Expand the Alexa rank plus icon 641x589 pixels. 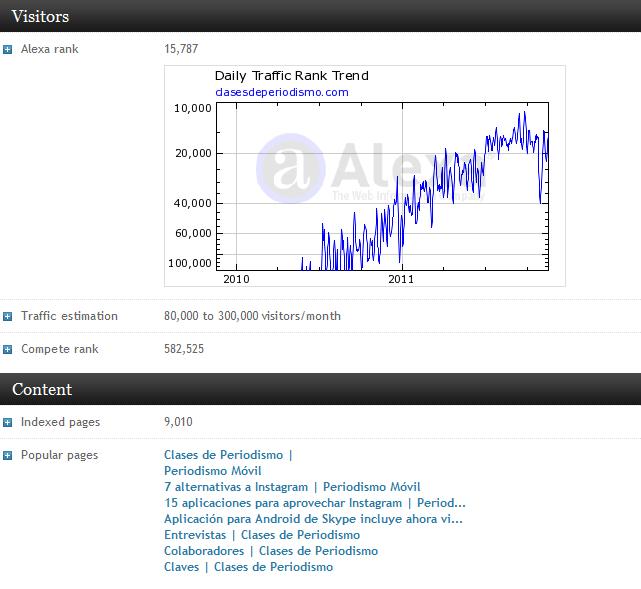pos(8,49)
